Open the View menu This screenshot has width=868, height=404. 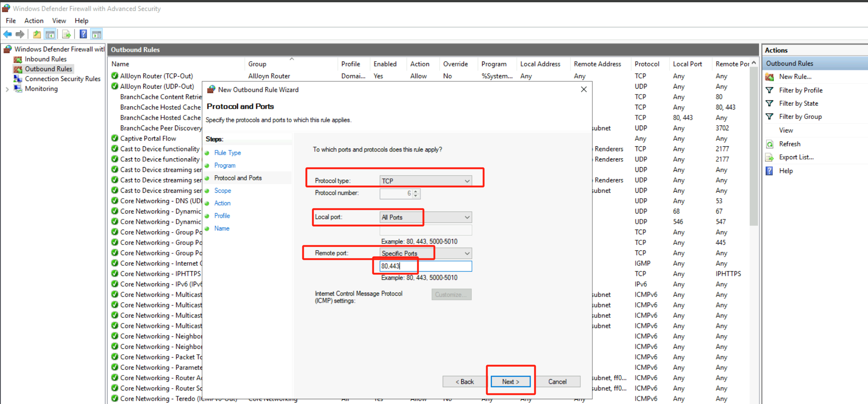(x=59, y=21)
